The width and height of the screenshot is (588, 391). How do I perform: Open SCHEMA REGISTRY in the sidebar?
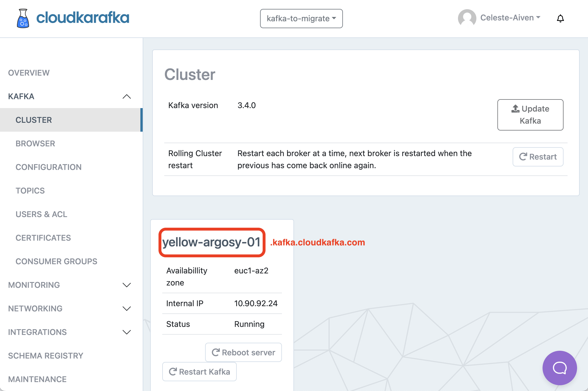pyautogui.click(x=46, y=356)
